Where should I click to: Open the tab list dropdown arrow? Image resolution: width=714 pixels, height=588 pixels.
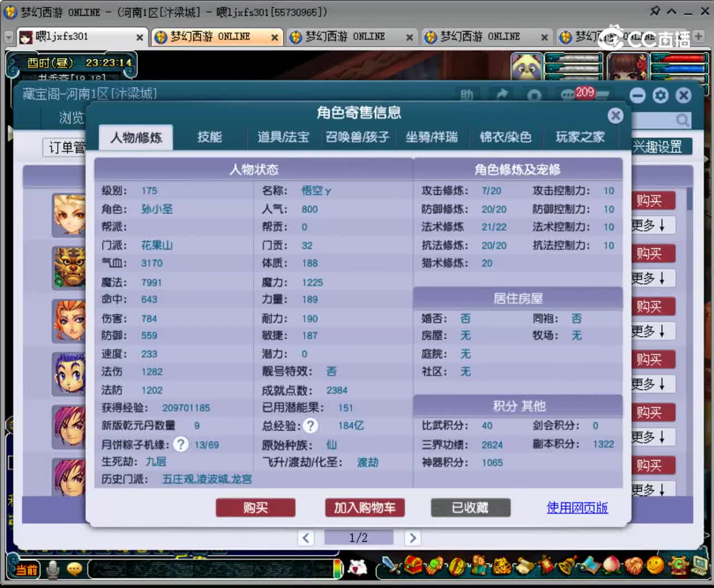pyautogui.click(x=8, y=37)
